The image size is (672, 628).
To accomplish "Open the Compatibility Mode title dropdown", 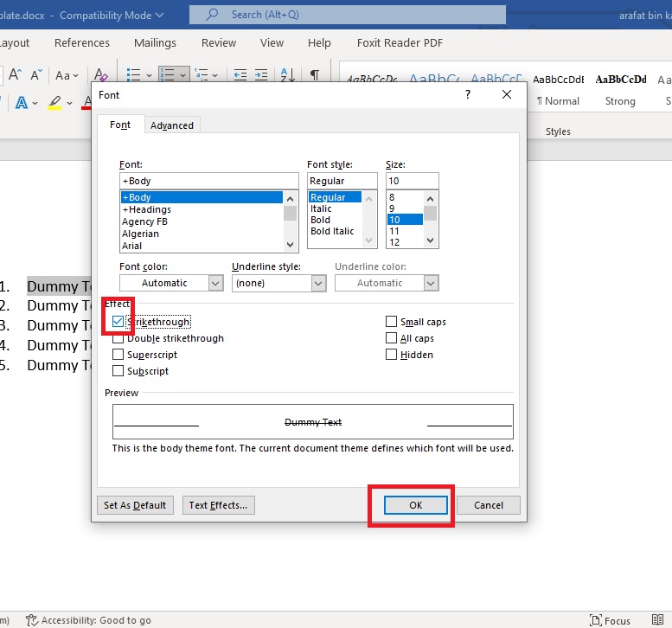I will (x=160, y=16).
